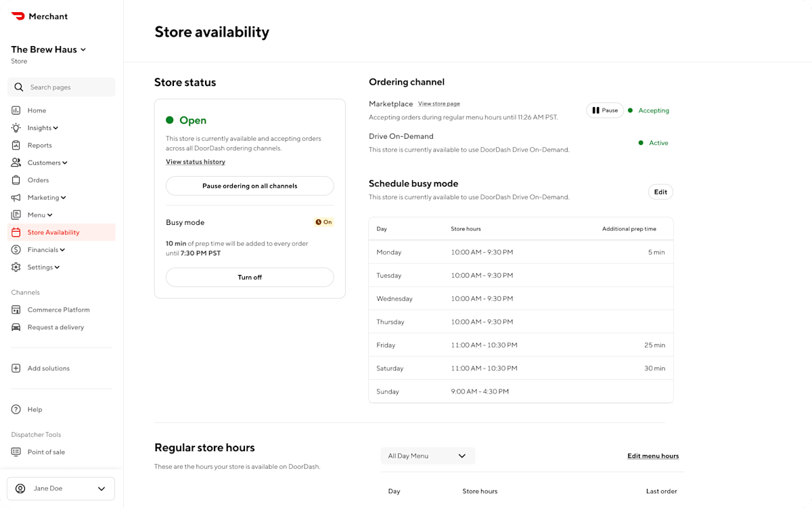This screenshot has width=812, height=508.
Task: Click Request a delivery icon
Action: pos(17,327)
